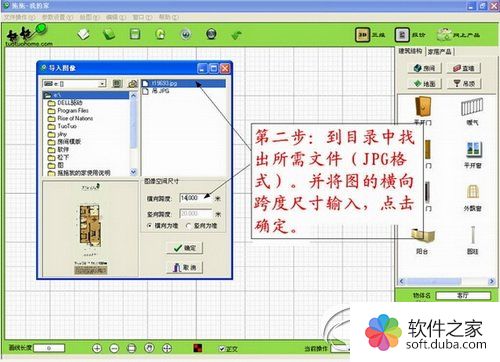Open the 报价 quotation button
Image resolution: width=500 pixels, height=362 pixels.
410,35
